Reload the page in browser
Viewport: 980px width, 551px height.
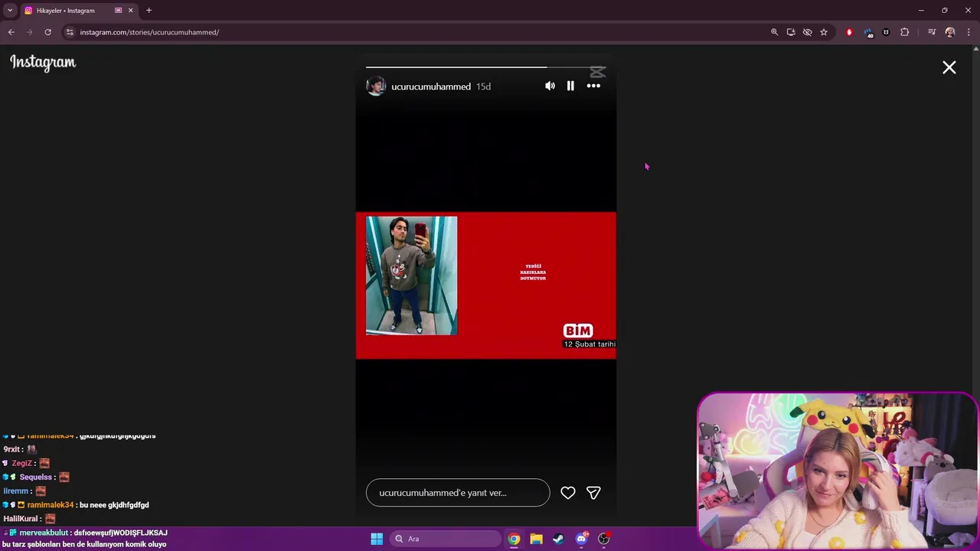click(x=47, y=32)
